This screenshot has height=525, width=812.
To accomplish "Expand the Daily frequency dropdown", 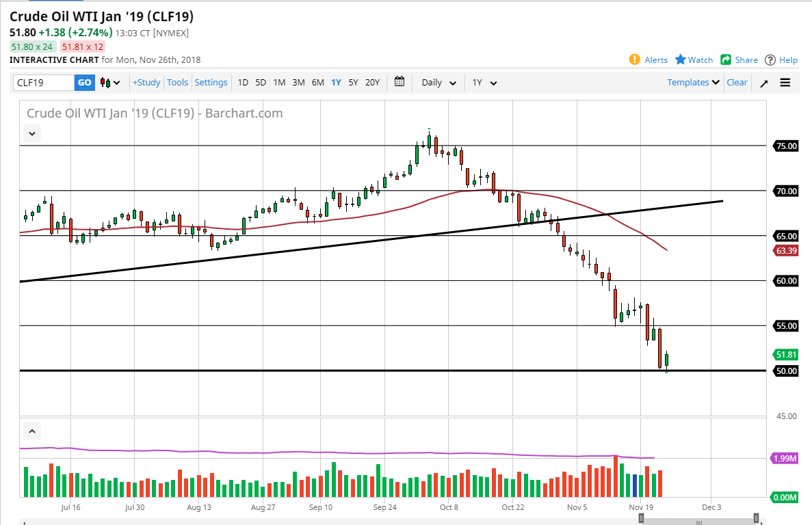I will [x=438, y=83].
